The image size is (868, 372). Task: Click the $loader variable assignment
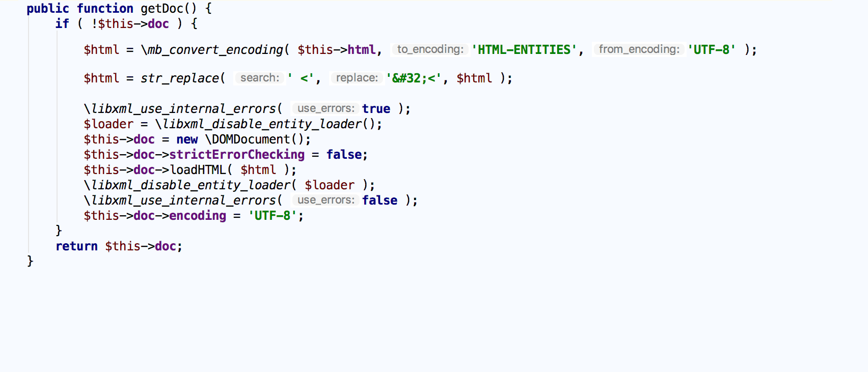pos(108,124)
